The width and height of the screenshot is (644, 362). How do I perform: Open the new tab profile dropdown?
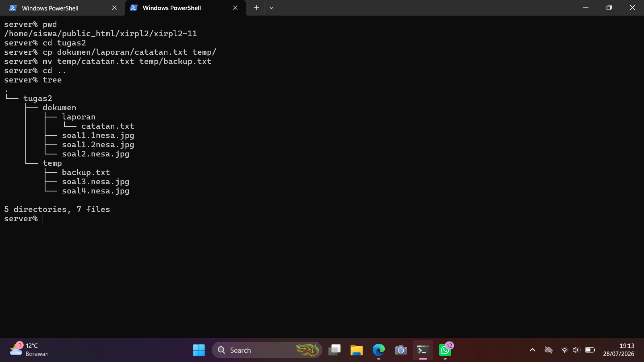point(271,8)
